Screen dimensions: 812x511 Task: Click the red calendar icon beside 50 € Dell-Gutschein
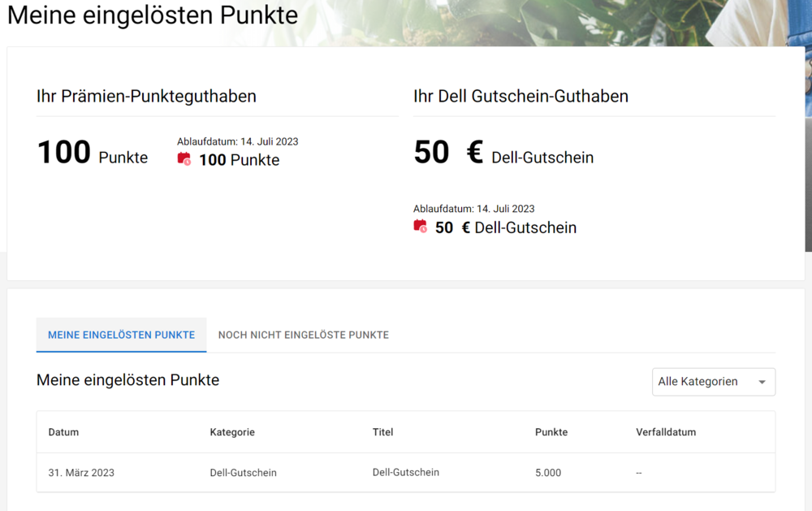point(420,227)
